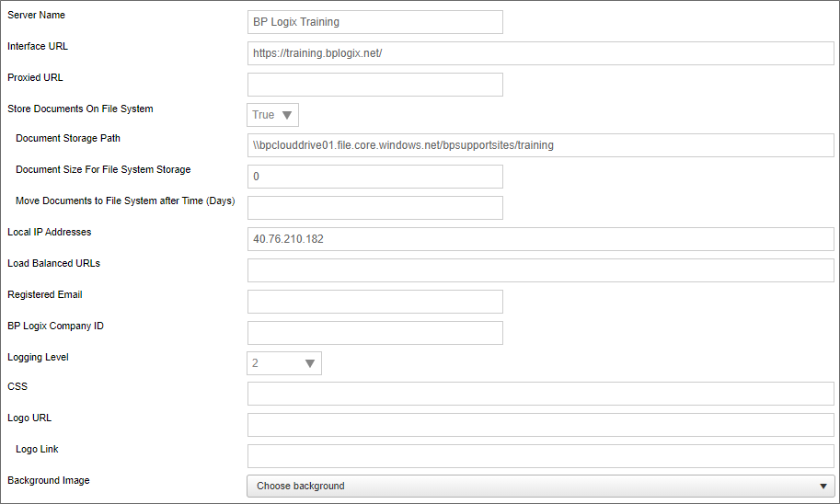840x504 pixels.
Task: Click the Background Image label text
Action: click(49, 480)
